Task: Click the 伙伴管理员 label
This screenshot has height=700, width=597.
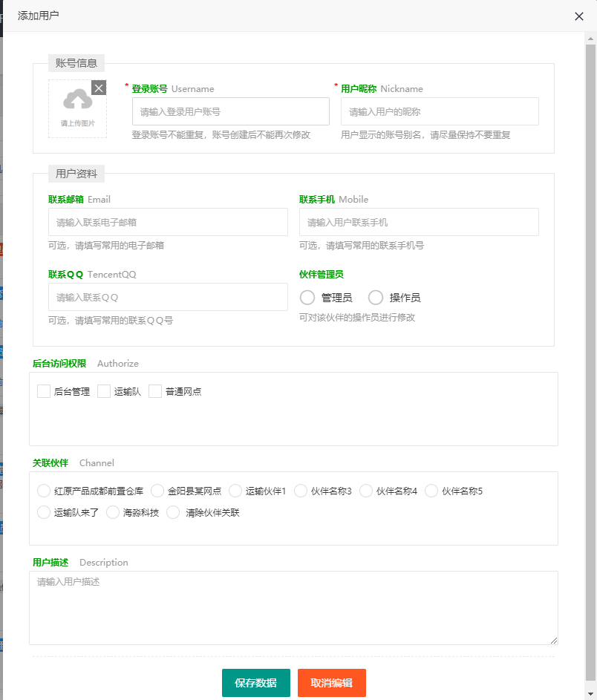Action: tap(322, 275)
